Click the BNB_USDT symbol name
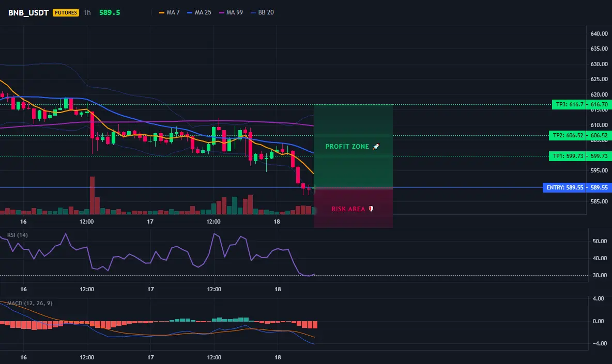The height and width of the screenshot is (364, 612). (x=28, y=12)
